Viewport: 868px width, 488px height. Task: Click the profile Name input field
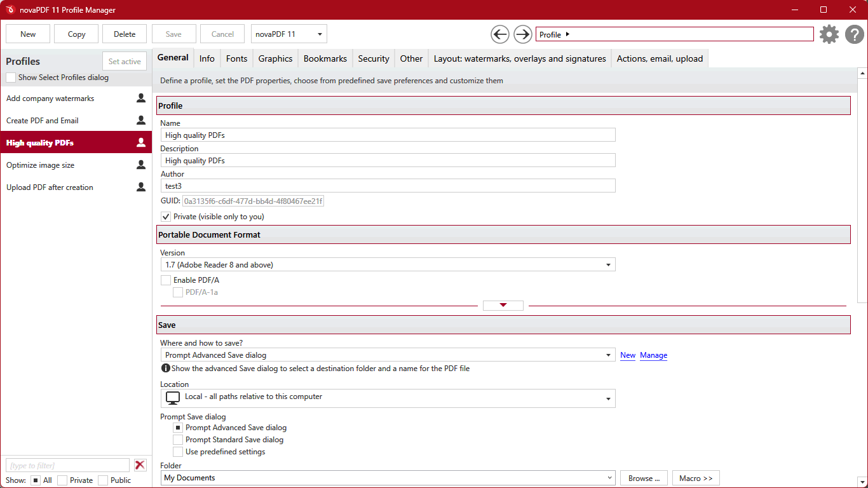coord(388,135)
